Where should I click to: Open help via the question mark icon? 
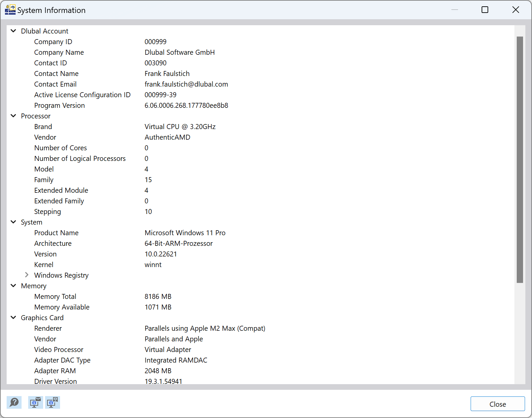[x=14, y=402]
